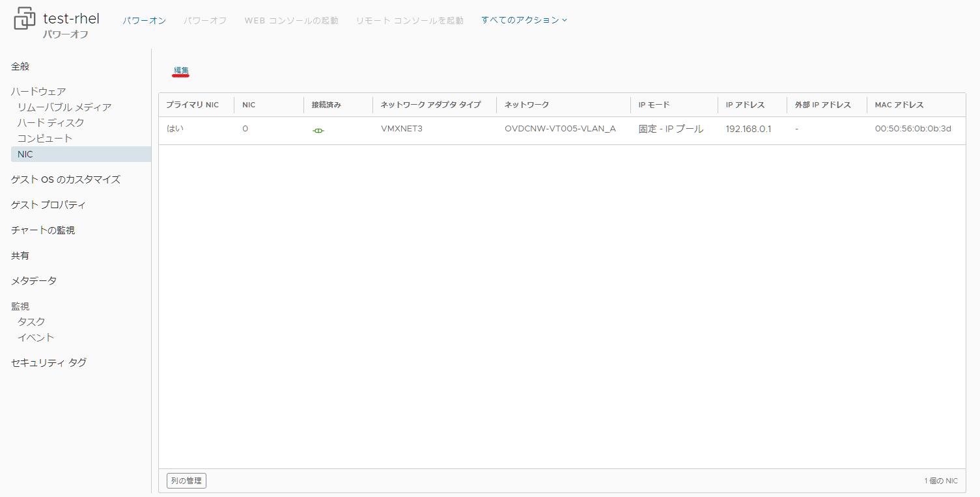Open リムーバブル メディア settings

click(64, 107)
